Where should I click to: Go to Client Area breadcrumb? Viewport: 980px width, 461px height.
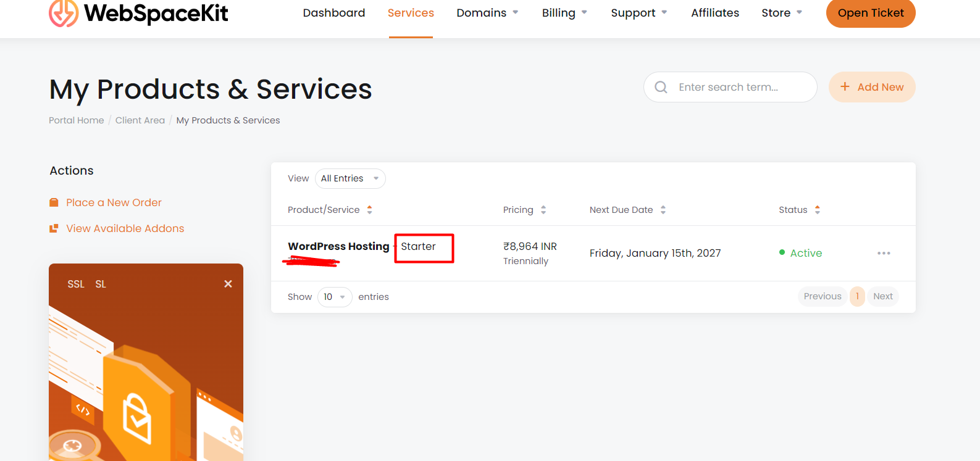coord(140,120)
